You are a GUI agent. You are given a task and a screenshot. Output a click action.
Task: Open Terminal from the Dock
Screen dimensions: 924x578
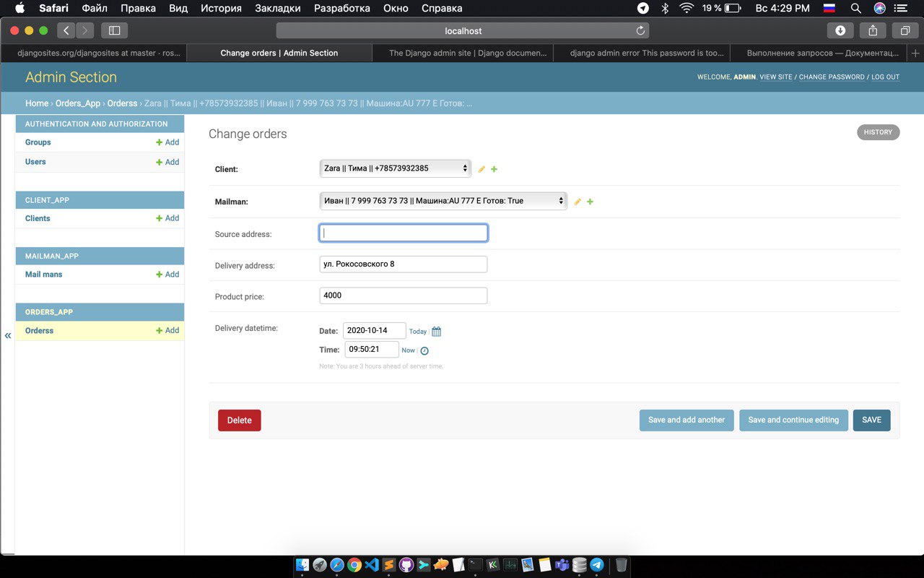[476, 565]
